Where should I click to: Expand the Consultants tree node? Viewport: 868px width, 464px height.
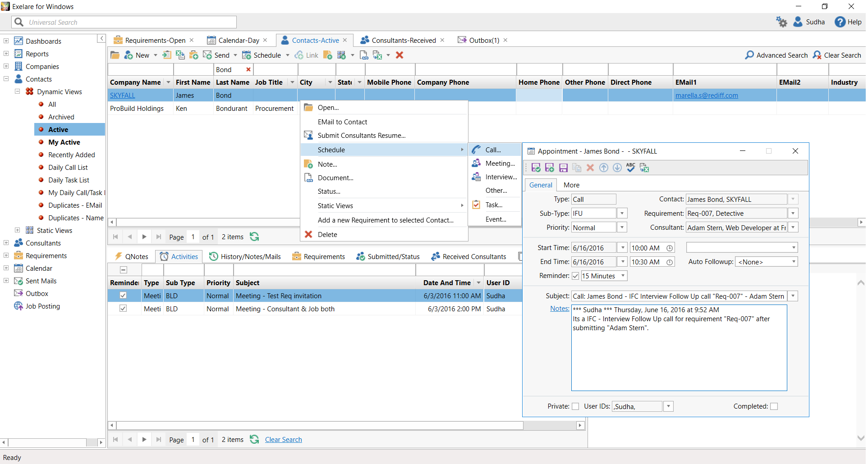(x=6, y=243)
